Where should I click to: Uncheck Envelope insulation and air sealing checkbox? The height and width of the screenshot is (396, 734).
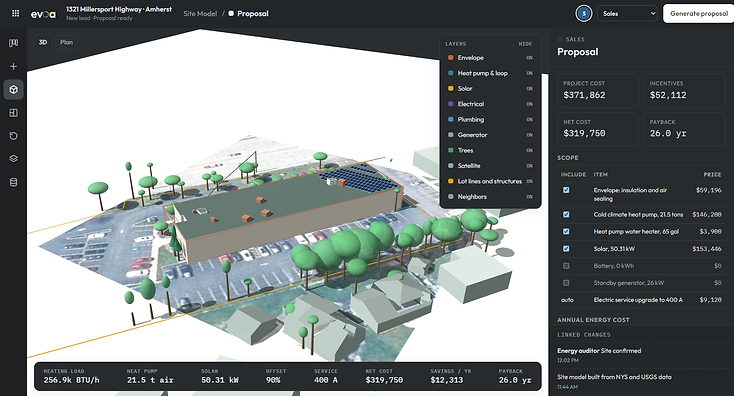click(x=566, y=190)
